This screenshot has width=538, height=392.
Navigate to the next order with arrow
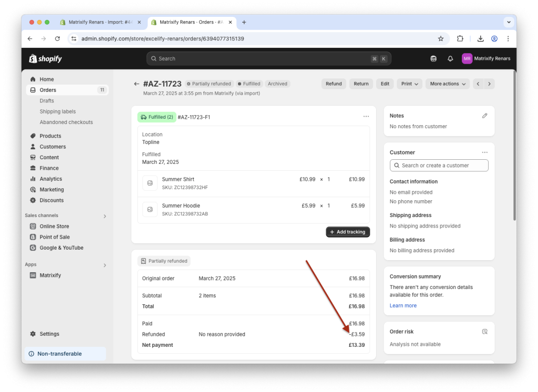pos(489,84)
